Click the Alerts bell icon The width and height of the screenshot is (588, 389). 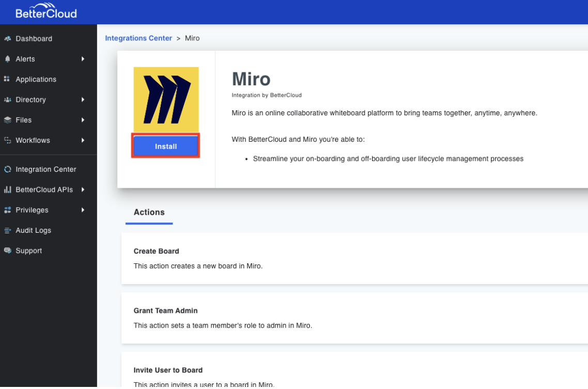[7, 59]
